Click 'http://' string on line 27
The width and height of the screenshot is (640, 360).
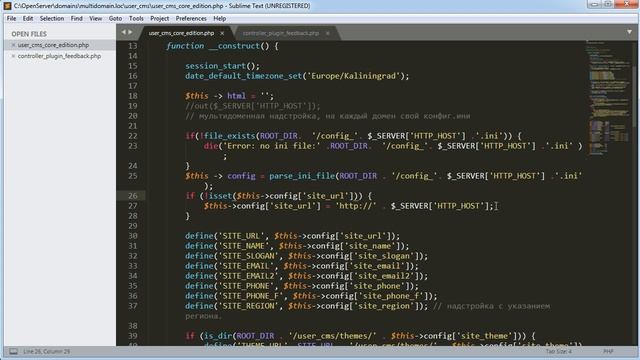356,206
